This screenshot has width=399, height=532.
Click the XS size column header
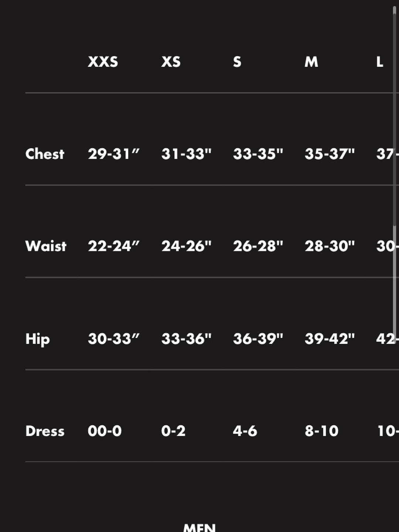pos(171,62)
